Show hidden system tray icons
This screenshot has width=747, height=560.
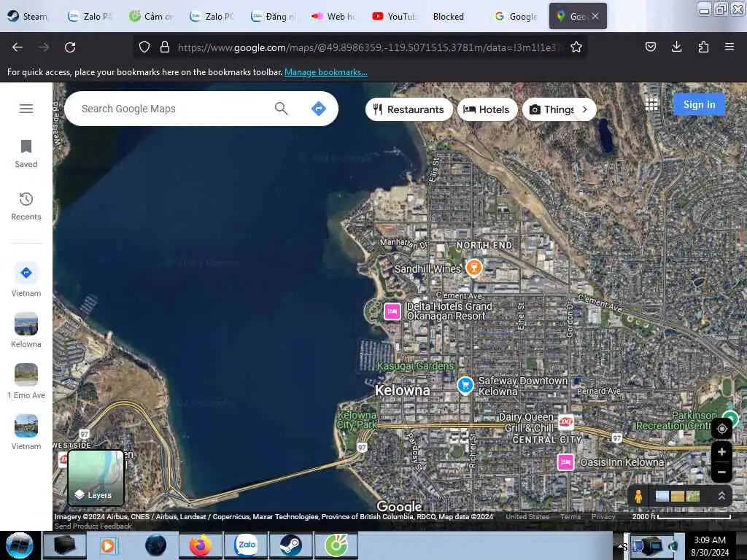point(620,545)
